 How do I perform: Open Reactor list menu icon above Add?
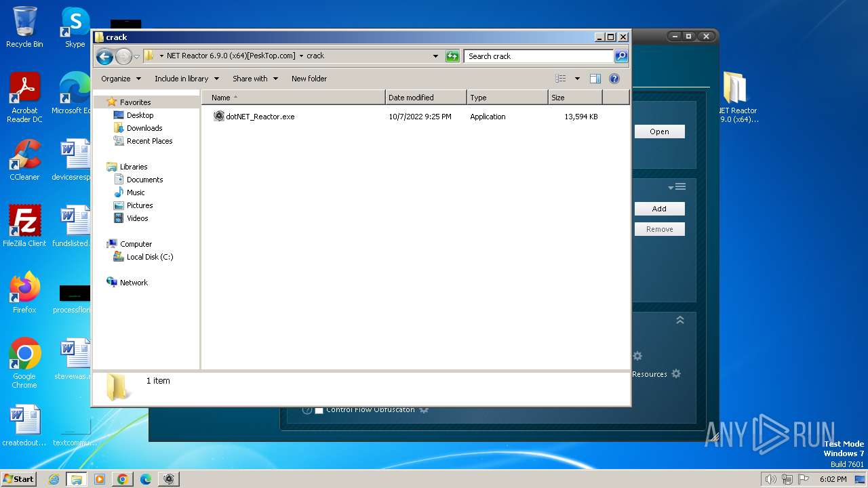coord(677,186)
